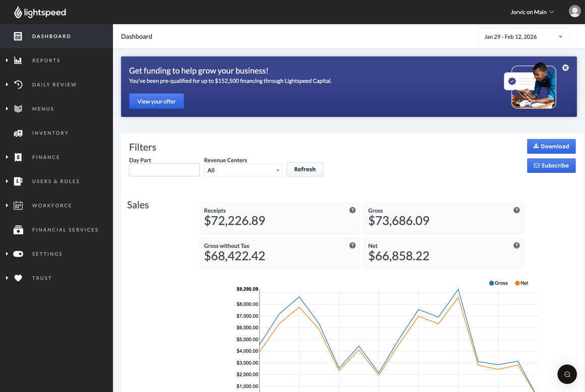Click the Gross help question mark icon

(516, 210)
